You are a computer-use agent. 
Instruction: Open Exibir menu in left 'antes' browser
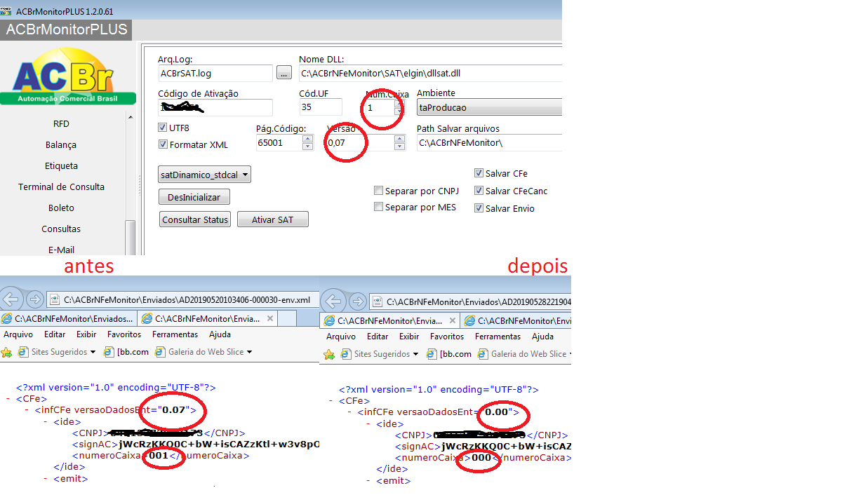click(x=86, y=334)
